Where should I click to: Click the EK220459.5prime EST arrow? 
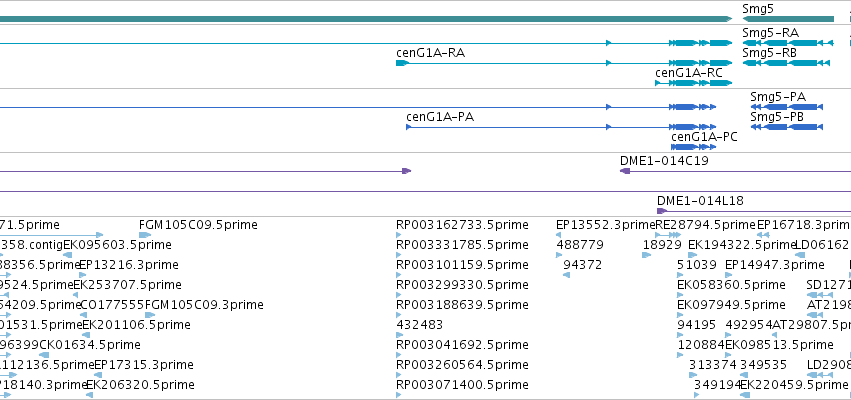pos(745,395)
